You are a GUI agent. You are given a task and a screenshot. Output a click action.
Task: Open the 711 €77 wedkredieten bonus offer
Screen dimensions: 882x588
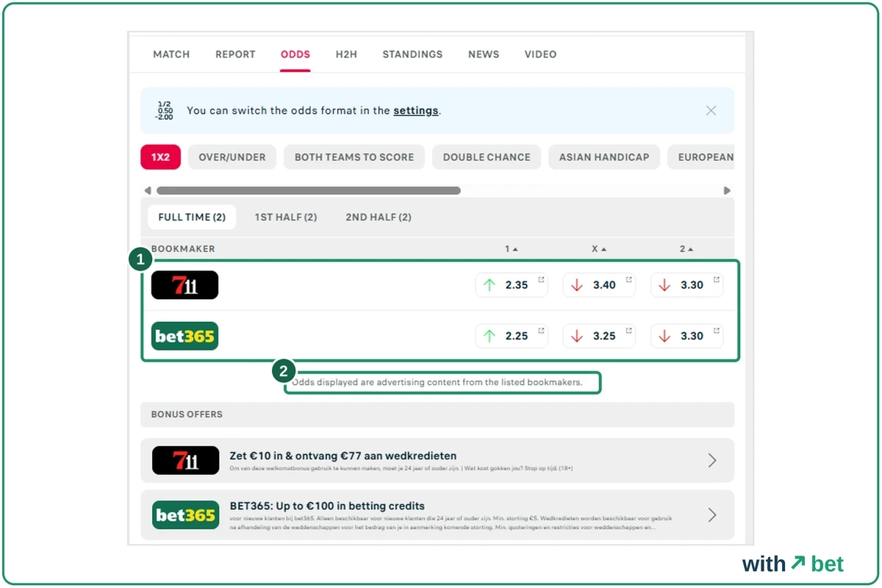point(437,460)
